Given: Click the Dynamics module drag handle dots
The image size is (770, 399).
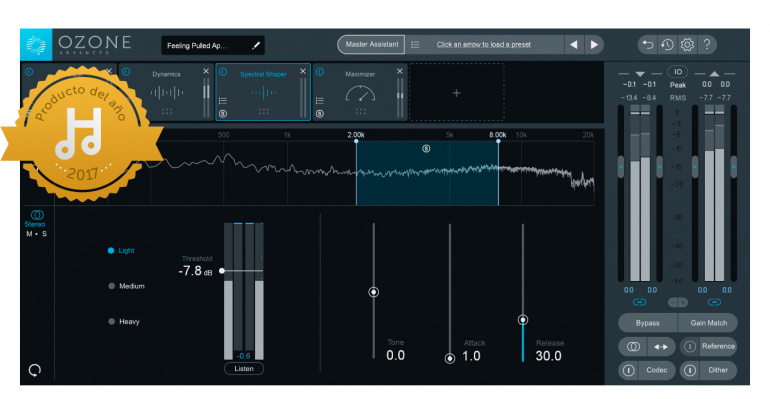Looking at the screenshot, I should click(x=167, y=111).
